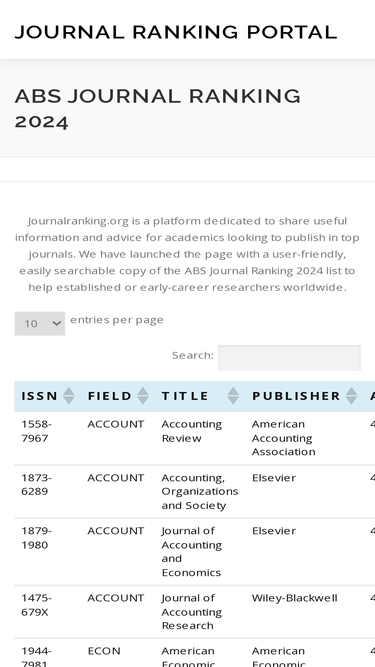375x667 pixels.
Task: Click Accounting, Organizations and Society title
Action: [200, 491]
